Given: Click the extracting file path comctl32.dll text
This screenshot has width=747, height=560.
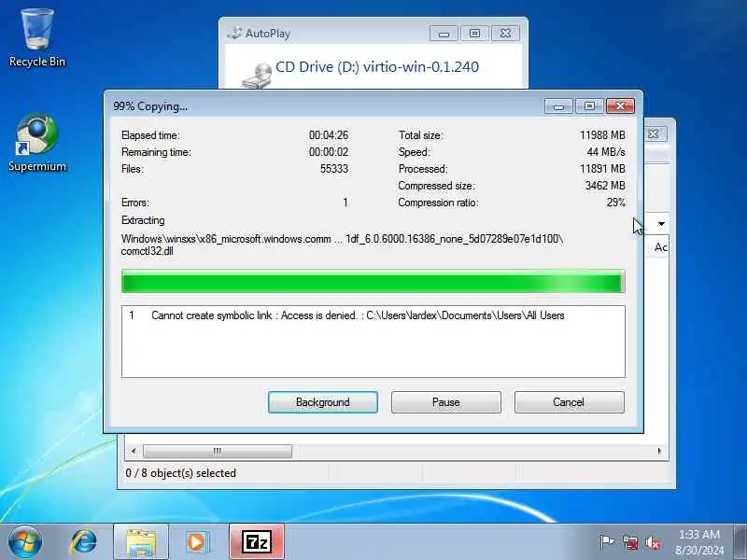Looking at the screenshot, I should coord(342,245).
